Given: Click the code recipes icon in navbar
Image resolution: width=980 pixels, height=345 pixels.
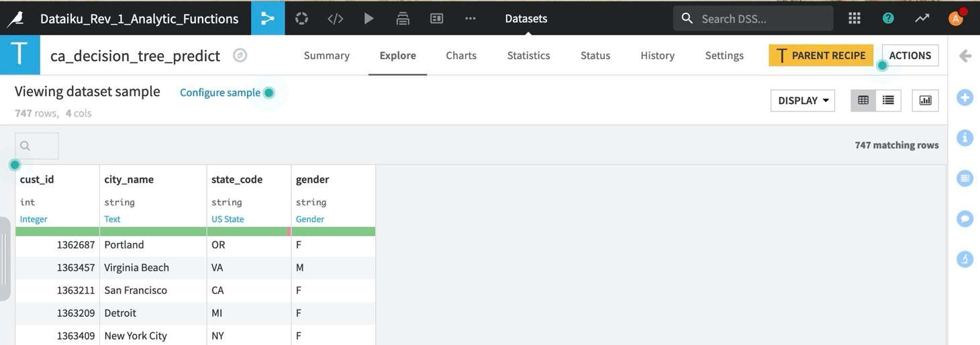Looking at the screenshot, I should [335, 18].
